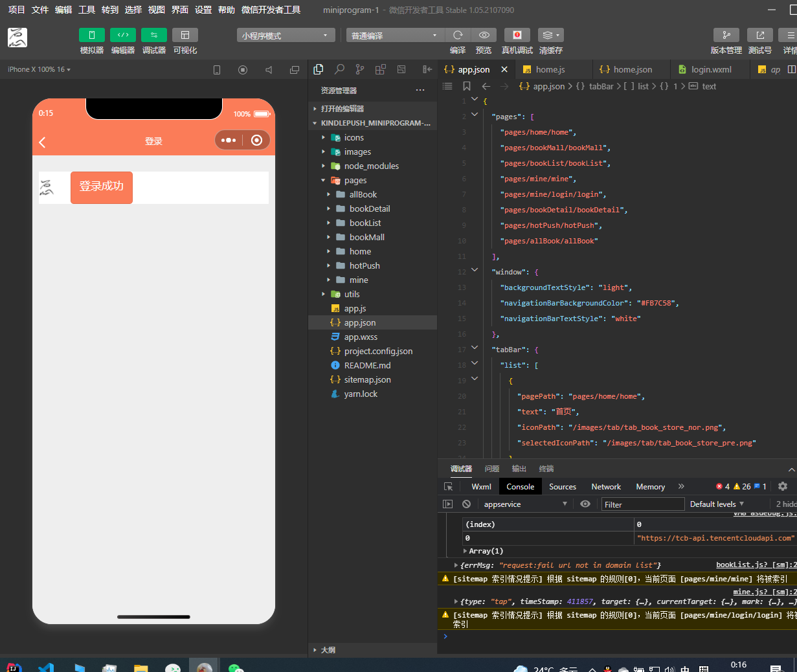Viewport: 797px width, 672px height.
Task: Fold the window object at line 12
Action: 475,270
